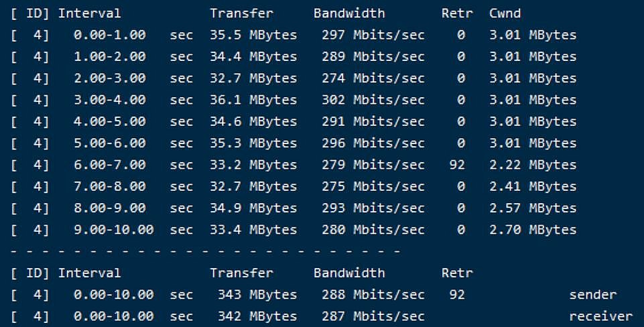Click the 343 MBytes total transfer
This screenshot has width=644, height=327.
[257, 295]
